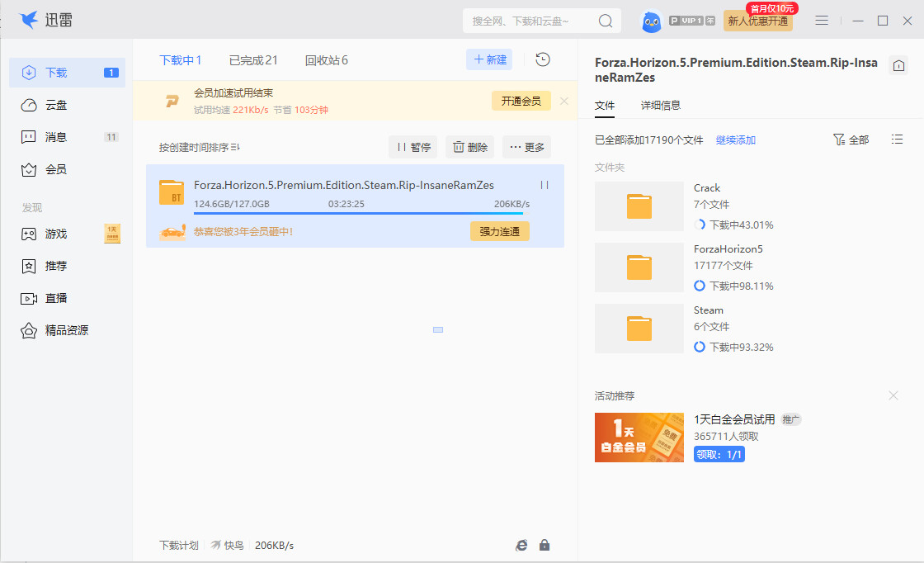Click the 领取：1/1 button

(x=719, y=455)
